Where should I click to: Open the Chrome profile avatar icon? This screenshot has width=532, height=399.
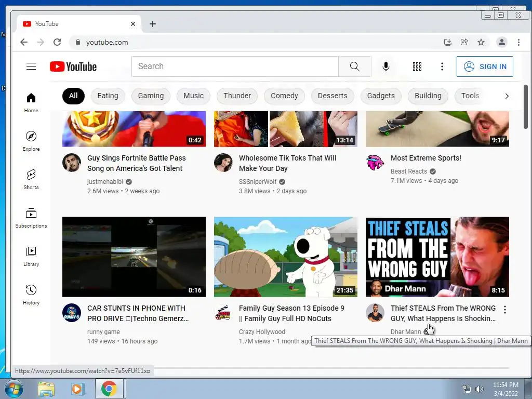point(502,42)
